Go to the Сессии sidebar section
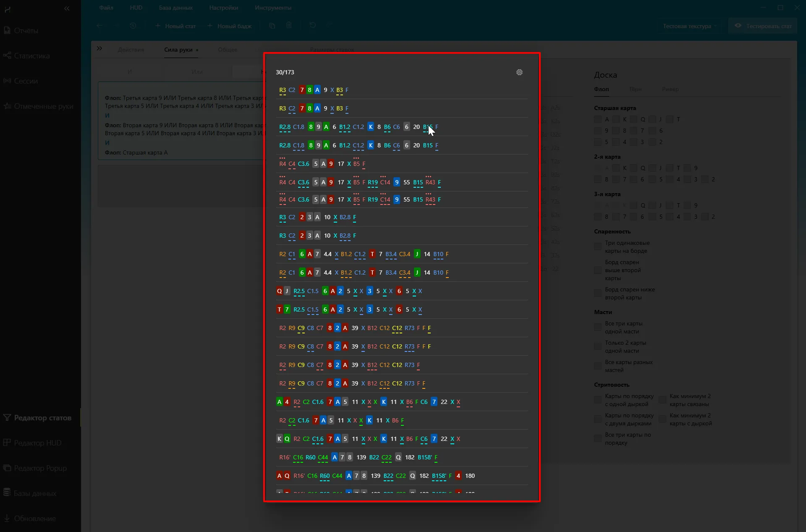Viewport: 806px width, 532px height. coord(26,81)
